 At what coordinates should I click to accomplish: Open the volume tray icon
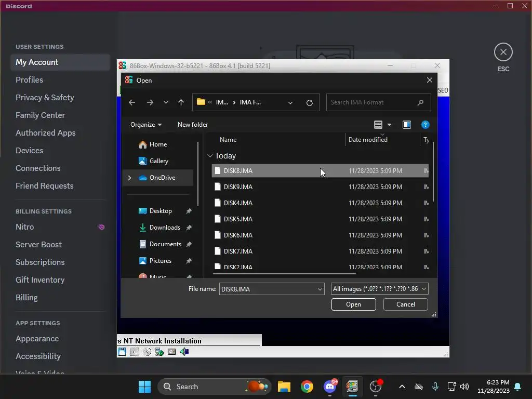pyautogui.click(x=464, y=387)
